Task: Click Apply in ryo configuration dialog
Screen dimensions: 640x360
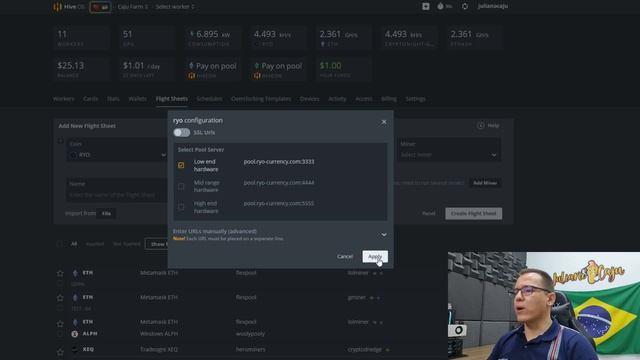Action: (375, 256)
